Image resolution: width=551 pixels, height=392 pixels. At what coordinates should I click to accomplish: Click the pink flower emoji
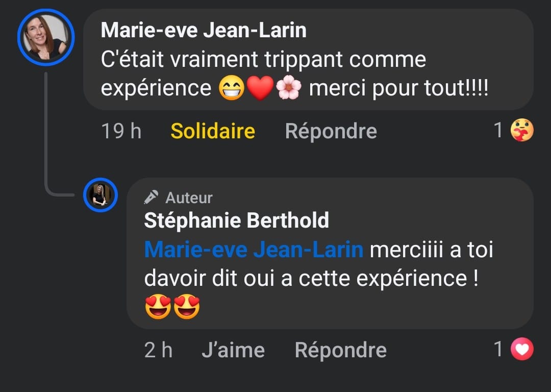pyautogui.click(x=289, y=88)
